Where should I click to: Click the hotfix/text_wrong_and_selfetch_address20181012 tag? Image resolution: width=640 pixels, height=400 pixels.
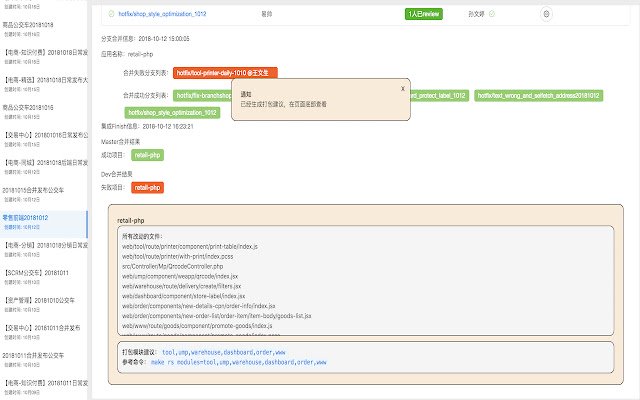tap(538, 96)
